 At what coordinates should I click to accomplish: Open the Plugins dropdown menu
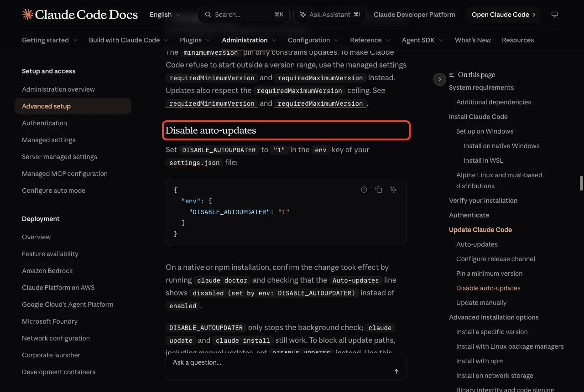point(195,40)
